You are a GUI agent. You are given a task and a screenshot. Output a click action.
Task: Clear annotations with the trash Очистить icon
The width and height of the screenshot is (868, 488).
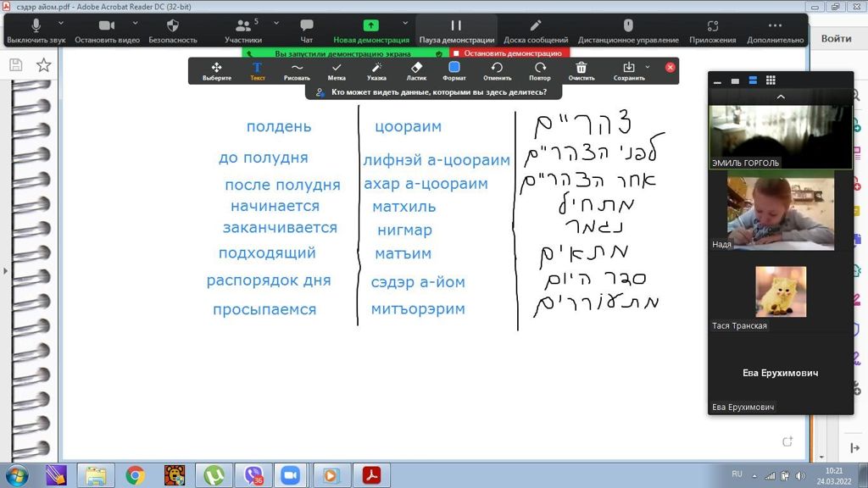(x=581, y=70)
